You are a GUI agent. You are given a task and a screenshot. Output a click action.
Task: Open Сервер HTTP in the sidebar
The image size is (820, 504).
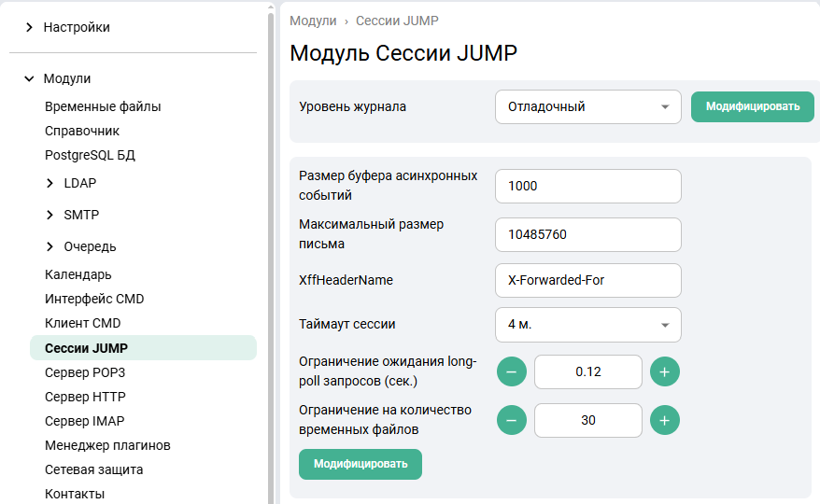pyautogui.click(x=85, y=397)
